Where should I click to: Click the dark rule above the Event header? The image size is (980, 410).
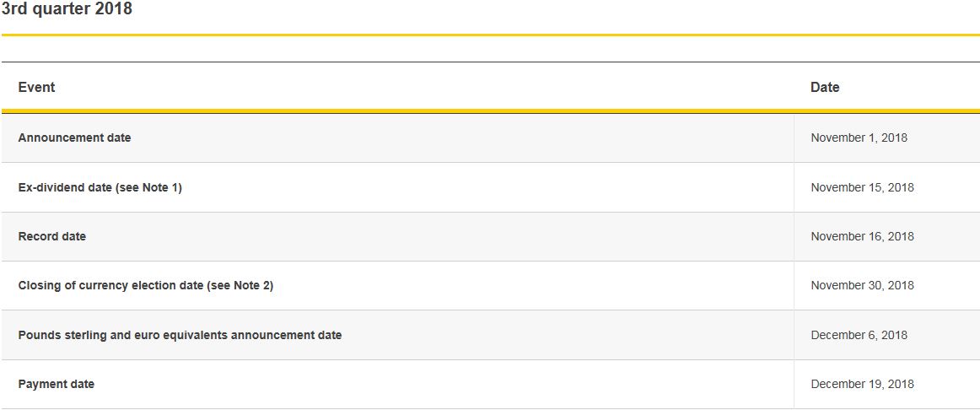490,62
